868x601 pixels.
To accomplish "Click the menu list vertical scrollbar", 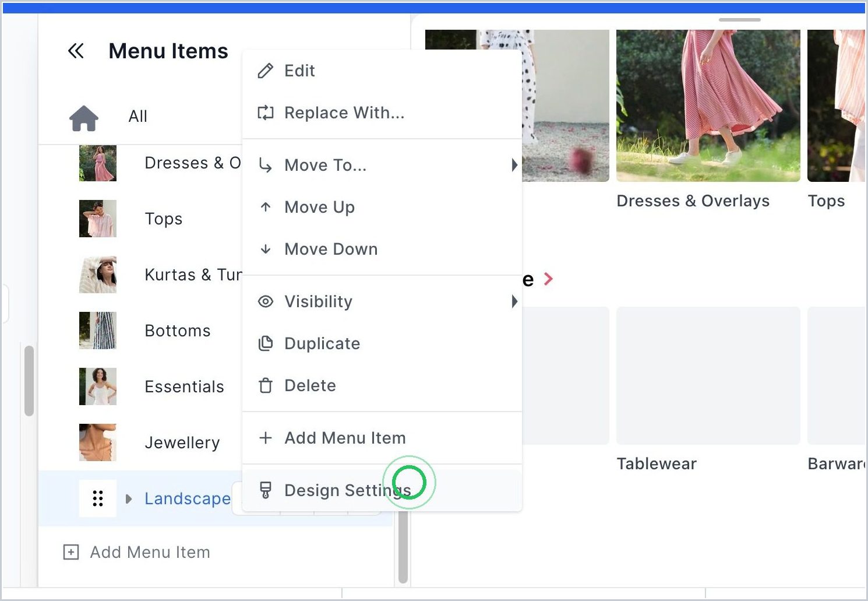I will (403, 548).
